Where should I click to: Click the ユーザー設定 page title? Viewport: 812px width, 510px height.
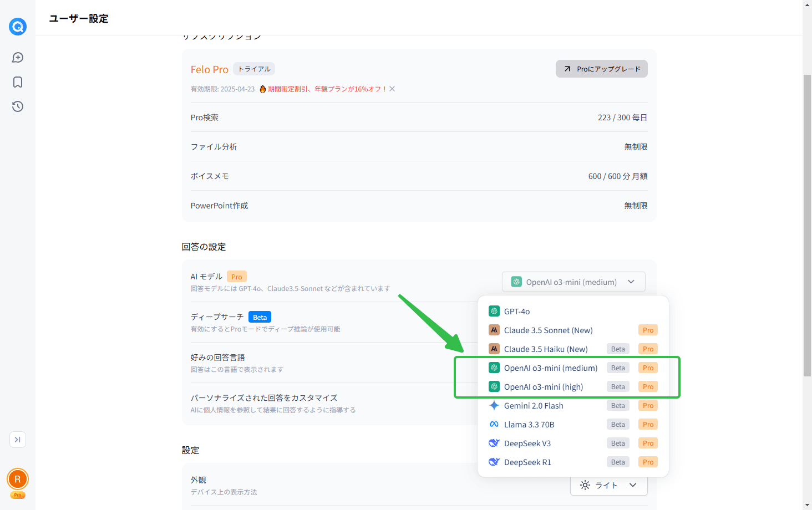(x=79, y=18)
